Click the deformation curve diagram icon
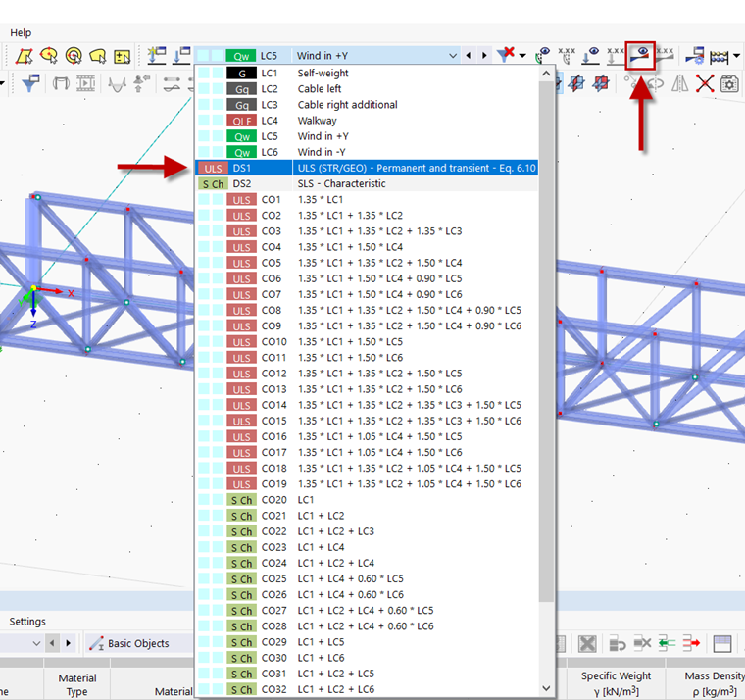The height and width of the screenshot is (700, 745). click(x=117, y=84)
